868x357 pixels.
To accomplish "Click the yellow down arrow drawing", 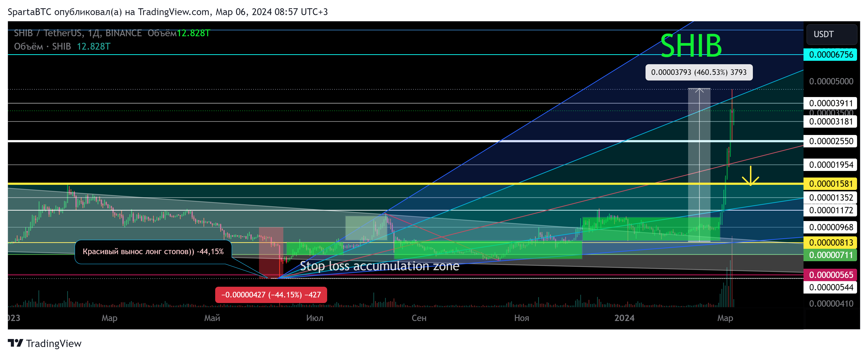I will coord(750,176).
